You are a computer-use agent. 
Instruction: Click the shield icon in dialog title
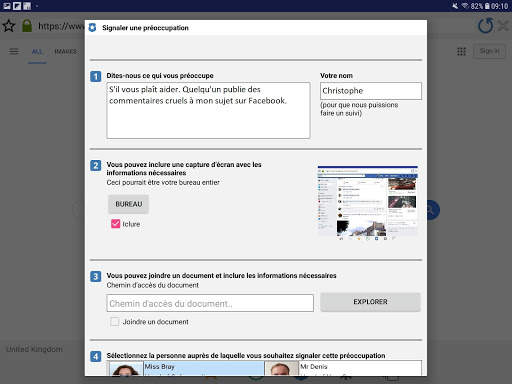(92, 28)
